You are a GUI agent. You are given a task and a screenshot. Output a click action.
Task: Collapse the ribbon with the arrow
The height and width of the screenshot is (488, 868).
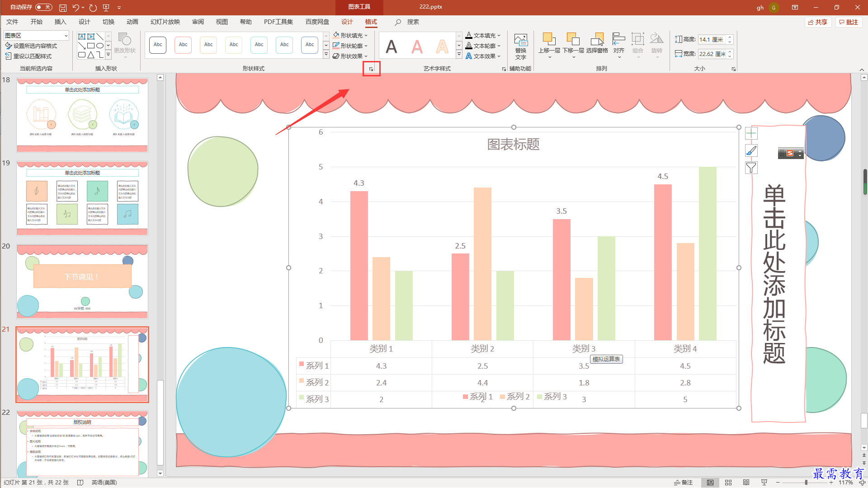point(862,70)
